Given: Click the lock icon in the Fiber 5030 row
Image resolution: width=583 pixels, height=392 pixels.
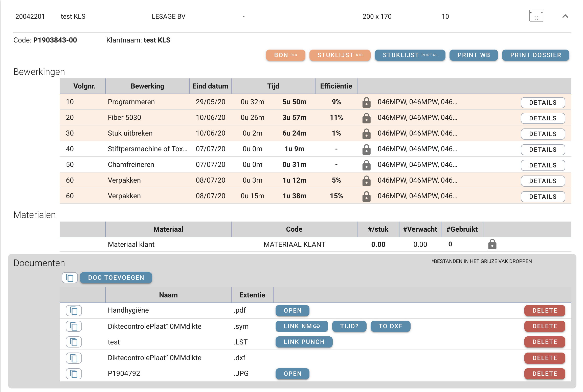Looking at the screenshot, I should coord(366,118).
